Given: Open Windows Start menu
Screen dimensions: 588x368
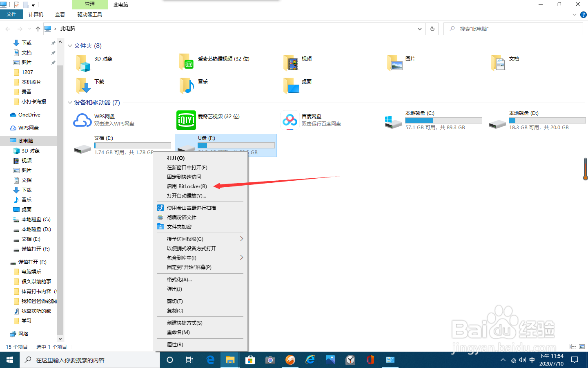Looking at the screenshot, I should (x=10, y=360).
